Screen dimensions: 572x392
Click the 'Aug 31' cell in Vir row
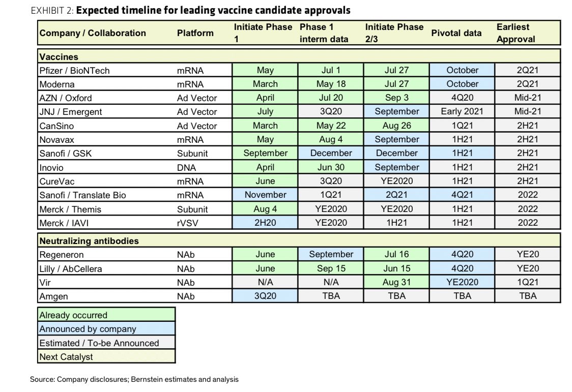tap(396, 282)
